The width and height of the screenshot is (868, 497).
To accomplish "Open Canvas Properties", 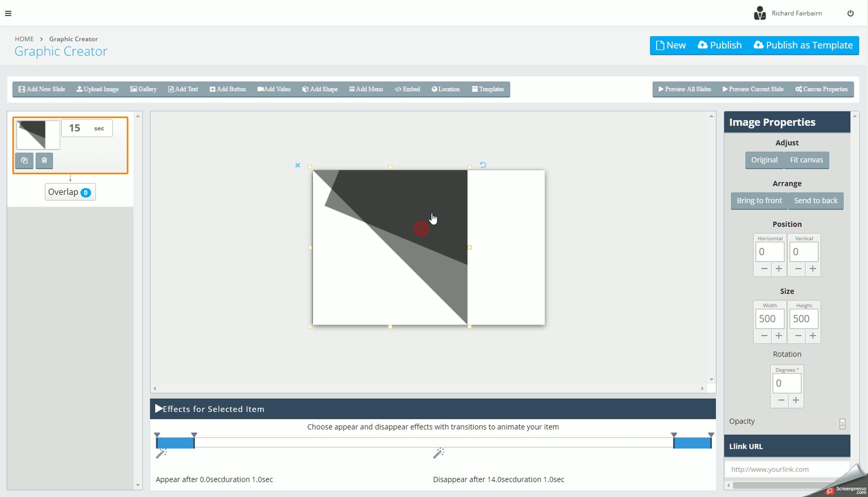I will click(x=821, y=89).
